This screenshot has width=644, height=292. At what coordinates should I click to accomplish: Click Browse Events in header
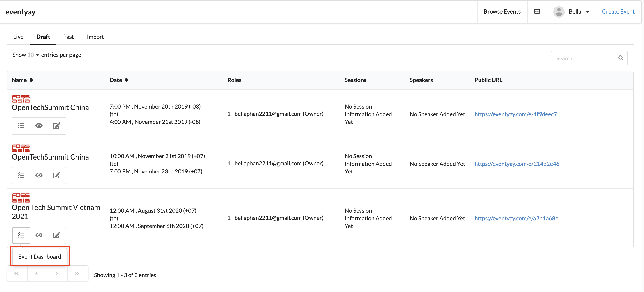502,12
